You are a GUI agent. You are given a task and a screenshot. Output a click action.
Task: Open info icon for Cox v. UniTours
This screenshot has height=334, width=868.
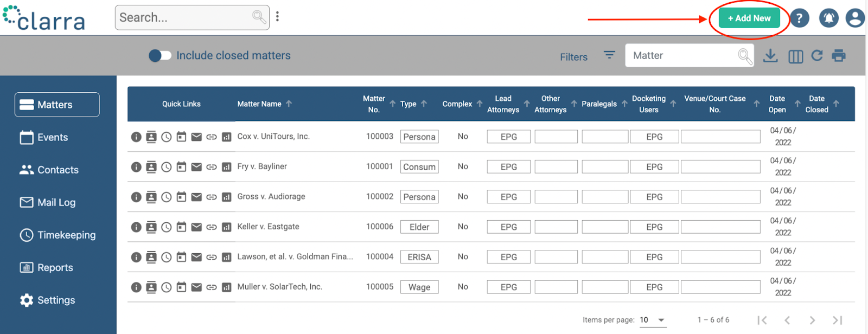136,137
